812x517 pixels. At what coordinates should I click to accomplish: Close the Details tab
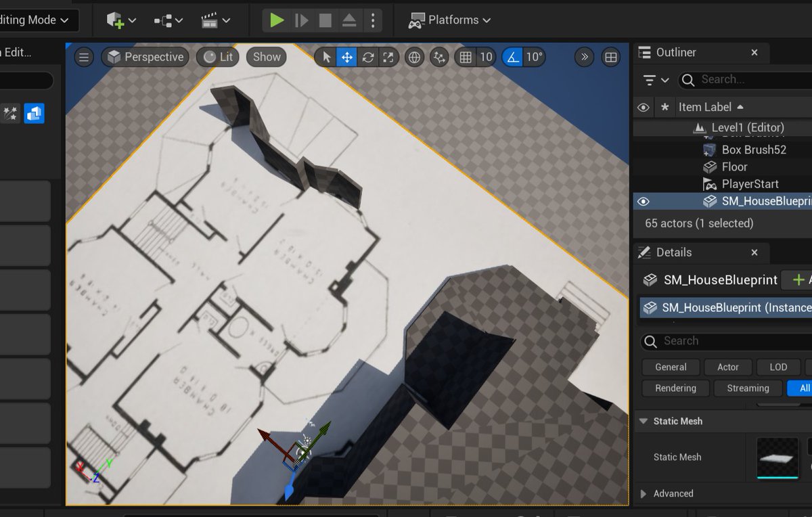[x=754, y=252]
